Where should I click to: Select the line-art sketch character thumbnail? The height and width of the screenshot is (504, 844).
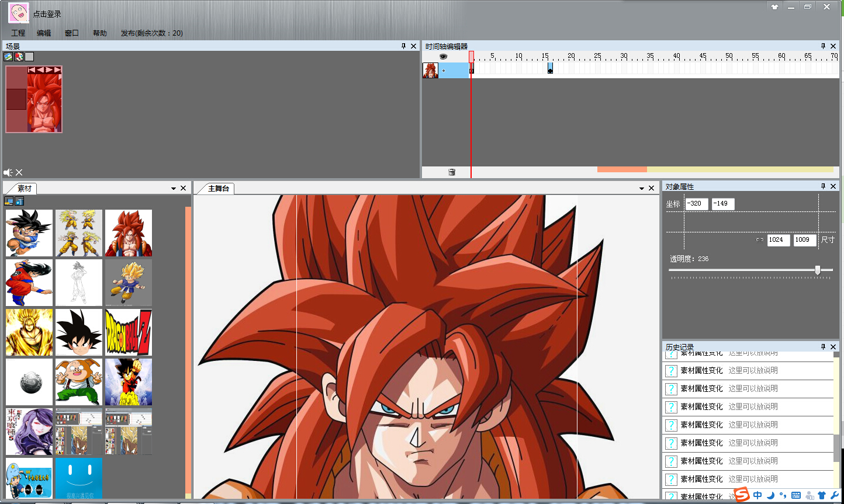click(79, 283)
